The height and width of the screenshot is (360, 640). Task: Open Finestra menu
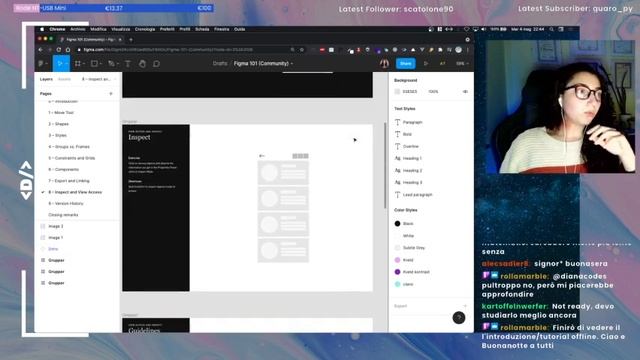tap(222, 29)
